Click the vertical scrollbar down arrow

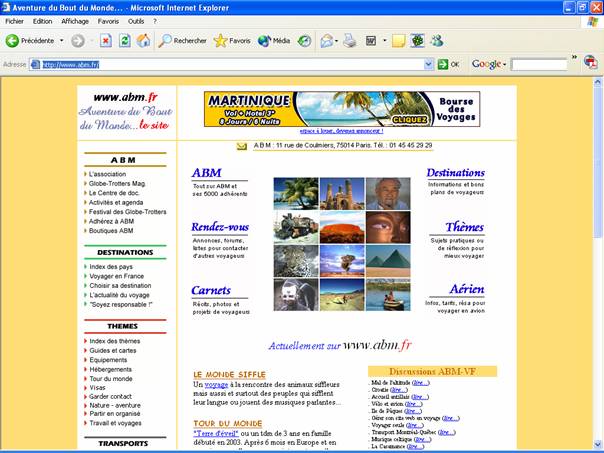597,444
